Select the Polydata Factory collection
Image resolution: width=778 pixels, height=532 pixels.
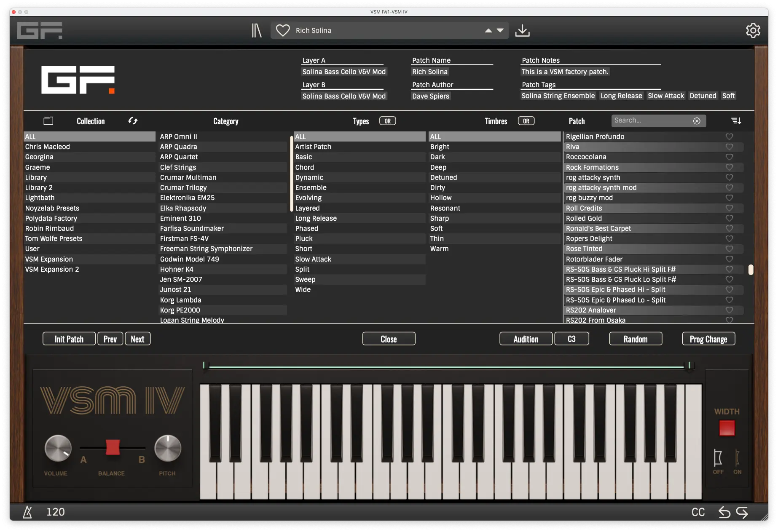pyautogui.click(x=51, y=218)
